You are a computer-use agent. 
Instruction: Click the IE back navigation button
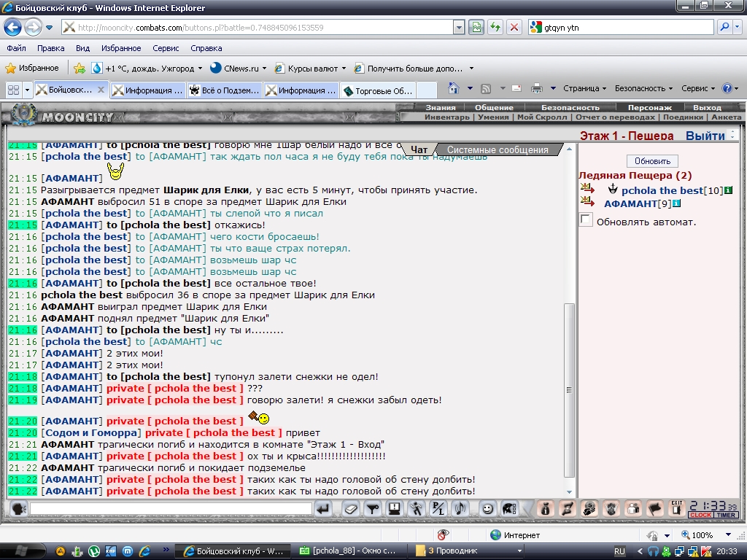(x=13, y=27)
